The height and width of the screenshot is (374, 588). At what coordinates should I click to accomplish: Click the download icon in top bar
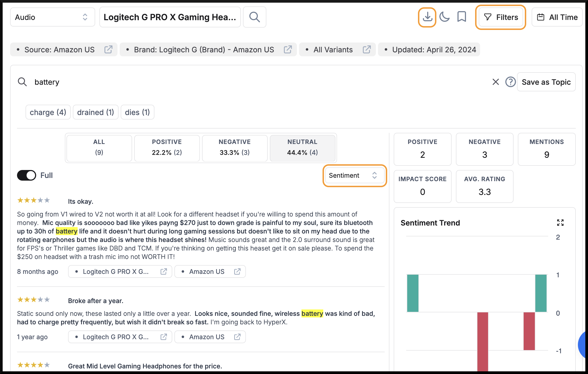pos(427,17)
